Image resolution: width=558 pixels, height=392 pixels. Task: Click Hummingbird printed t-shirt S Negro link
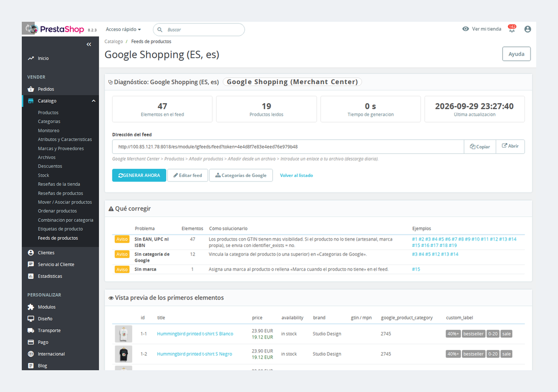194,354
